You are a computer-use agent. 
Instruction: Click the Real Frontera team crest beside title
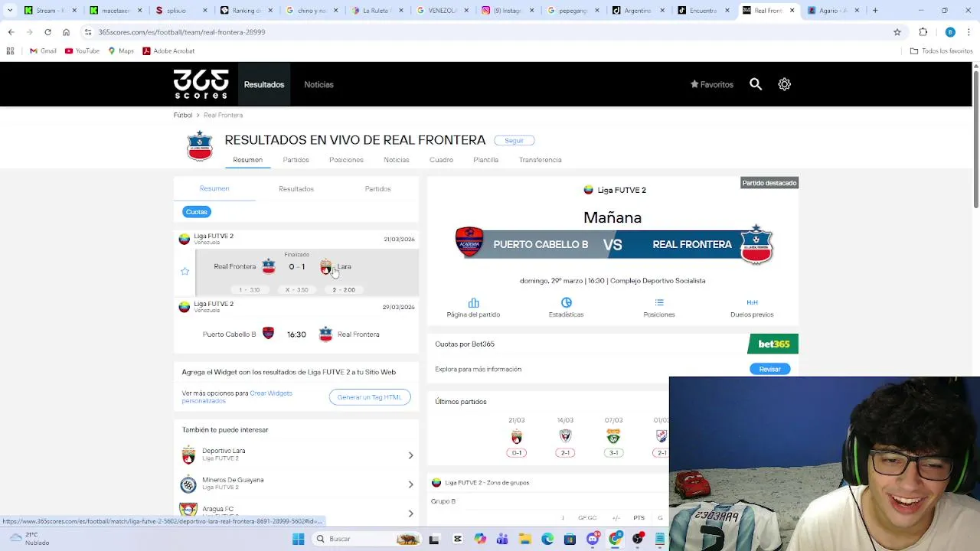tap(200, 145)
